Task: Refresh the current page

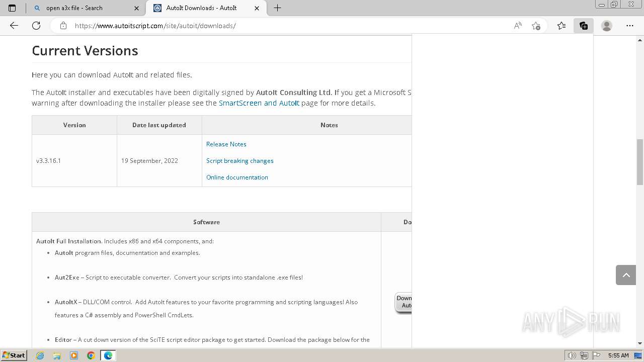Action: click(x=36, y=26)
